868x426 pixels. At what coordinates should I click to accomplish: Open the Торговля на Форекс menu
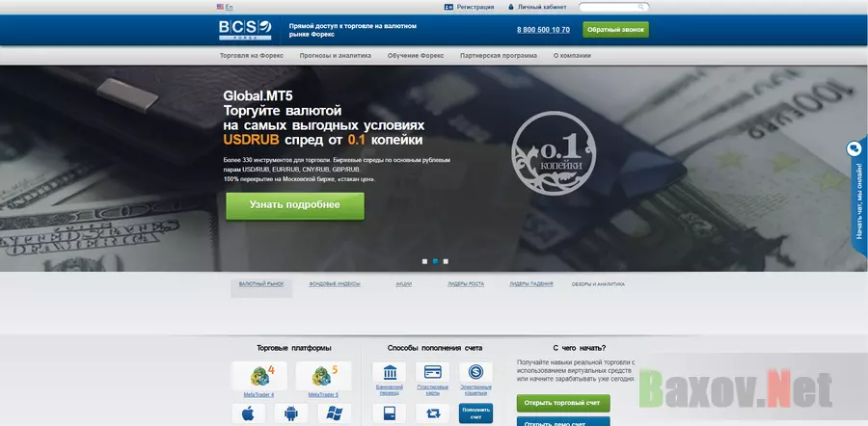point(252,56)
